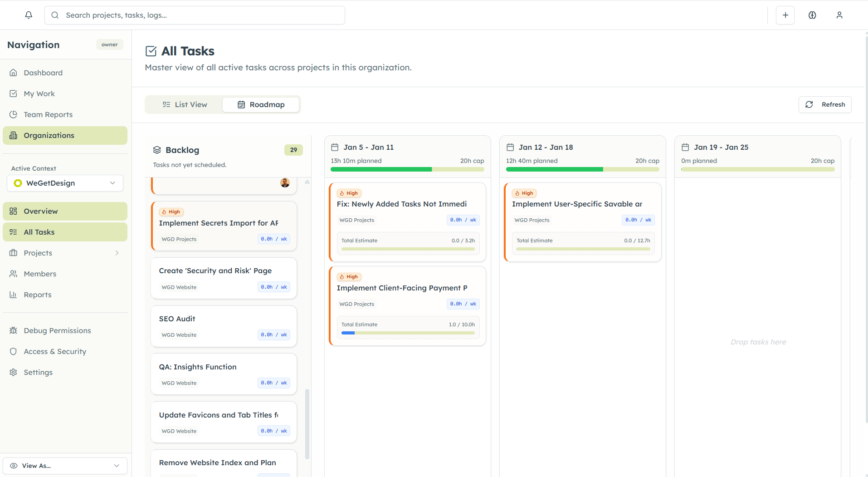Viewport: 868px width, 477px height.
Task: Click the Access & Security shield icon
Action: pos(14,351)
